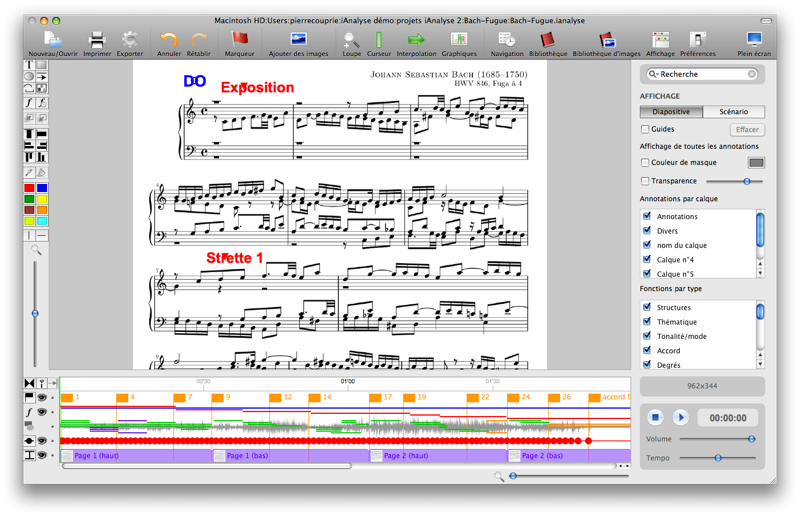Click the Effacer button
The height and width of the screenshot is (516, 800).
tap(747, 130)
